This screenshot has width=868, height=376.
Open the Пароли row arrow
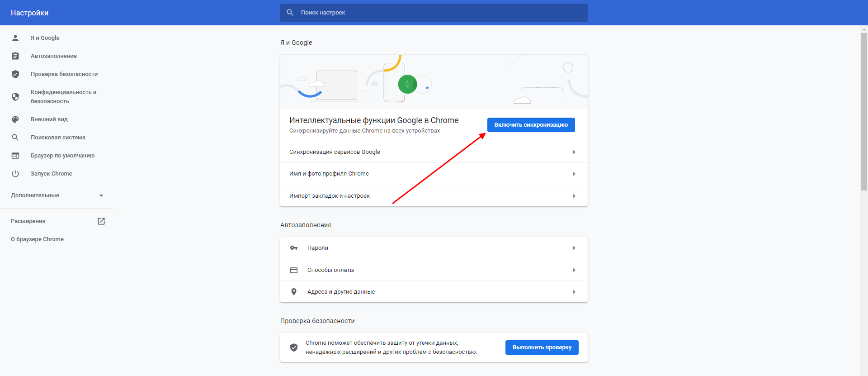(574, 248)
